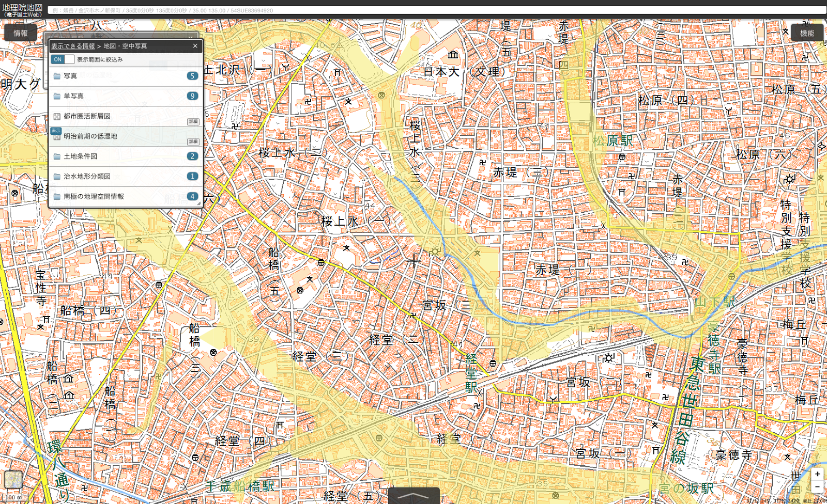This screenshot has width=827, height=504.
Task: Toggle the 表示範囲に絞込み ON switch
Action: (62, 59)
